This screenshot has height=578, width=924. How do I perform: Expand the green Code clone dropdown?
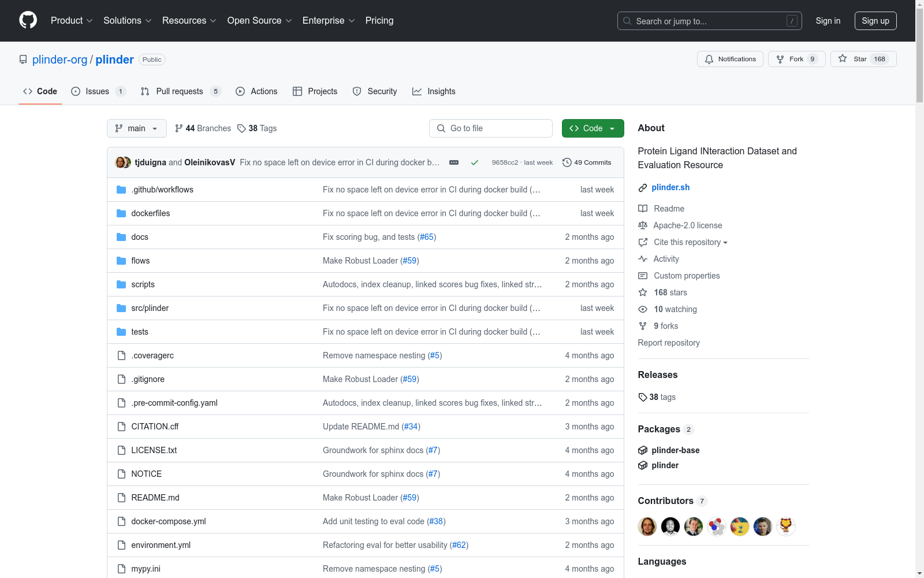593,128
